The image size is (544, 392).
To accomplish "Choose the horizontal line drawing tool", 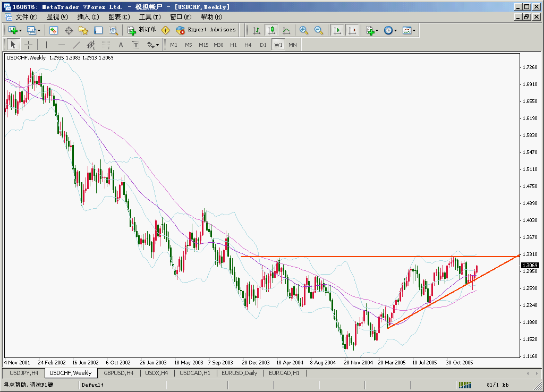I will pos(61,45).
